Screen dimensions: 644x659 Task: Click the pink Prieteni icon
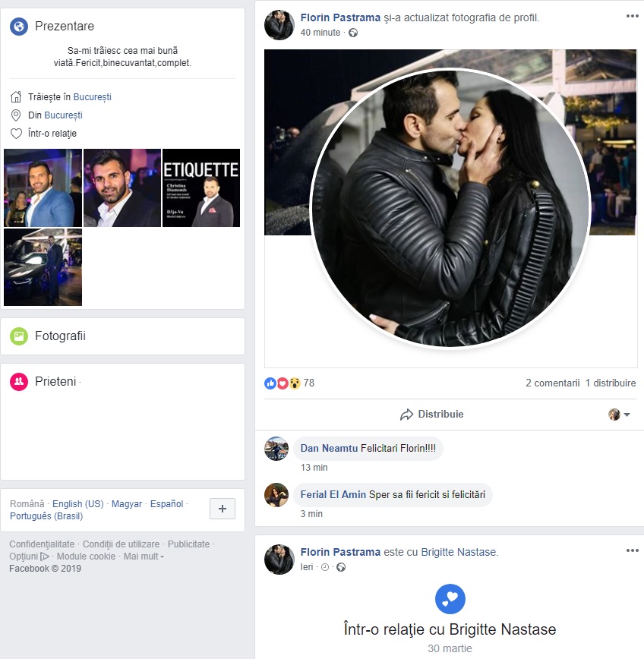click(19, 382)
